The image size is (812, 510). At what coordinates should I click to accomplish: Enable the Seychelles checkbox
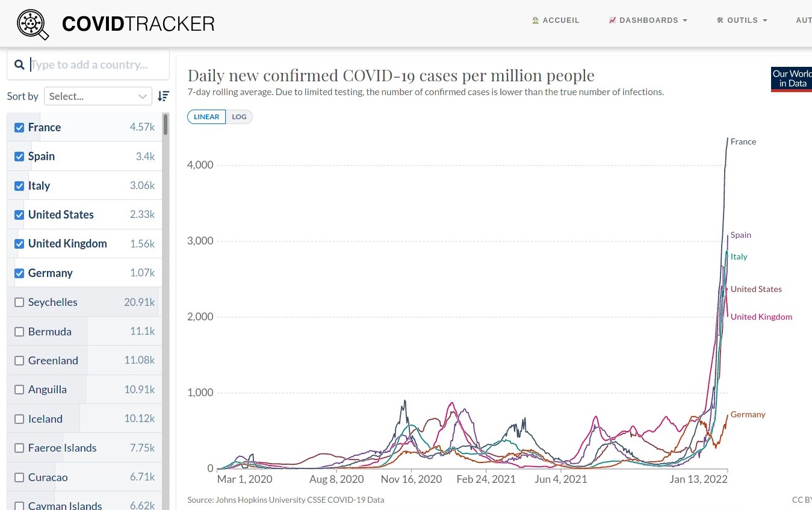(x=19, y=302)
